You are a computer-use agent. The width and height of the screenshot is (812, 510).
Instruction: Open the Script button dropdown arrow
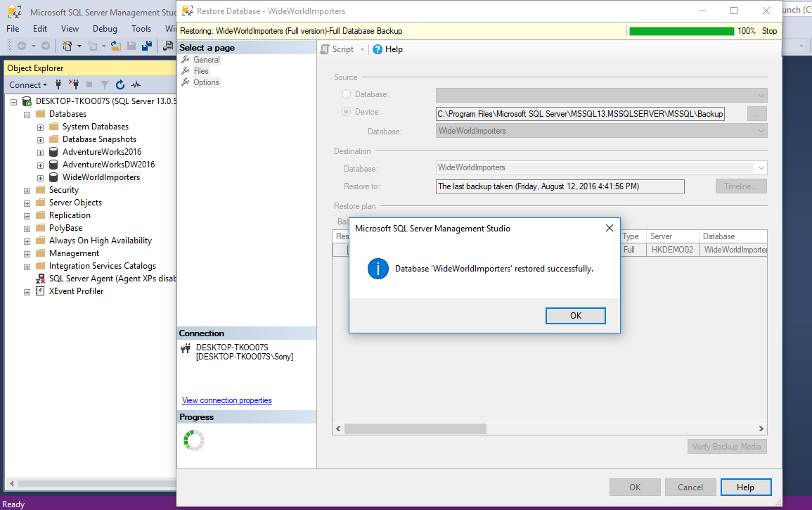tap(362, 50)
